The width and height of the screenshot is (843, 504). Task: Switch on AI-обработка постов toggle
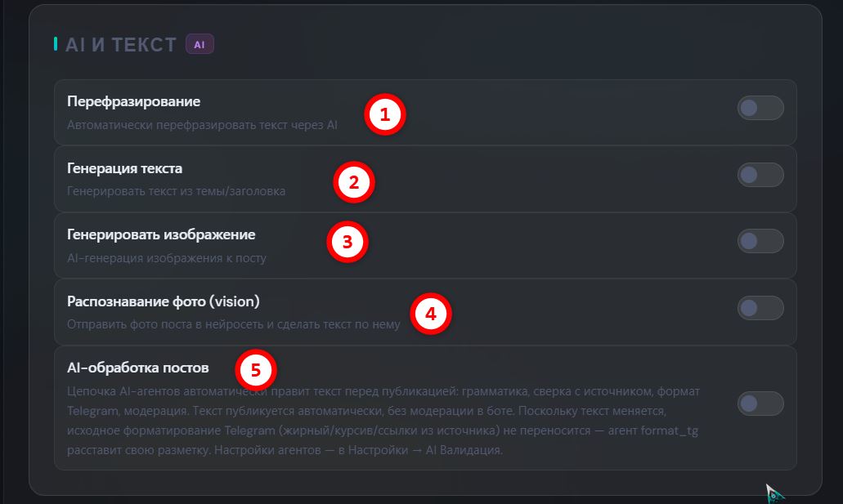pyautogui.click(x=760, y=403)
